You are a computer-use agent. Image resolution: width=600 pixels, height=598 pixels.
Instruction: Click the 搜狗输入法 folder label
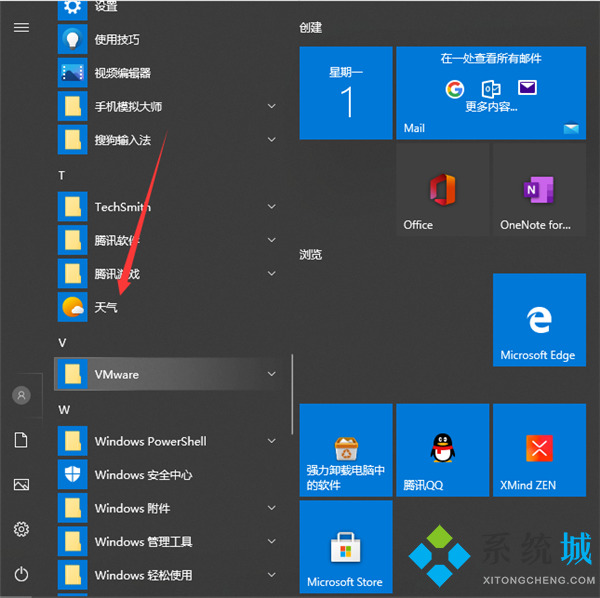[123, 140]
